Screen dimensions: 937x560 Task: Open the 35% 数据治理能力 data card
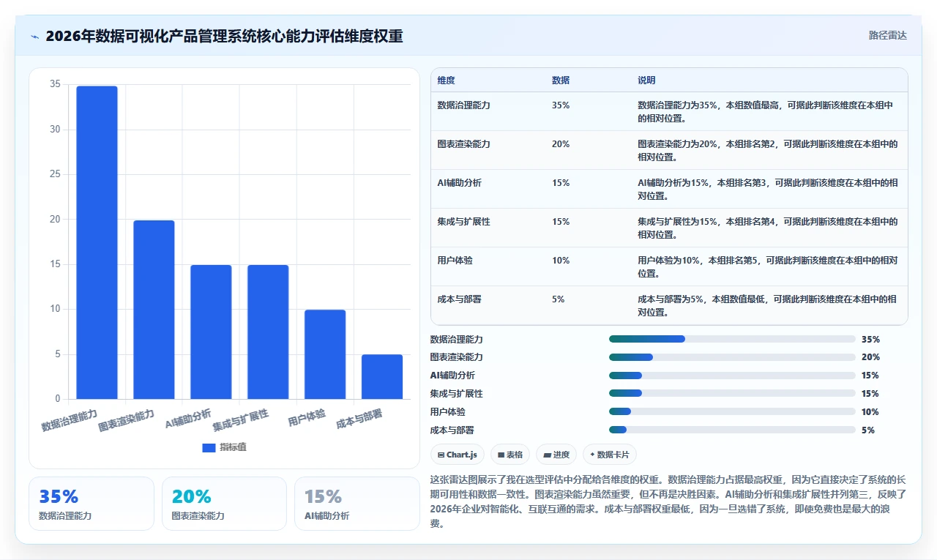click(x=92, y=504)
